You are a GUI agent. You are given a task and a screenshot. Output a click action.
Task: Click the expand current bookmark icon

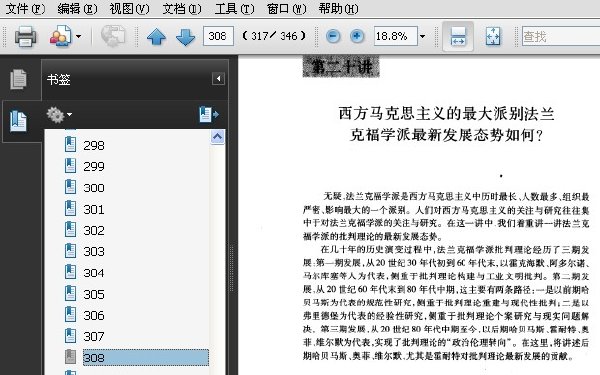tap(209, 114)
